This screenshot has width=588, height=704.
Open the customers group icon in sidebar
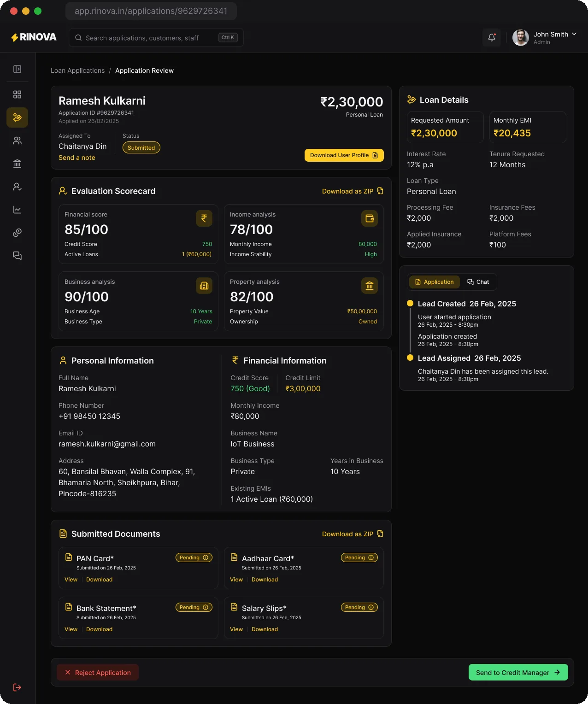pyautogui.click(x=17, y=141)
